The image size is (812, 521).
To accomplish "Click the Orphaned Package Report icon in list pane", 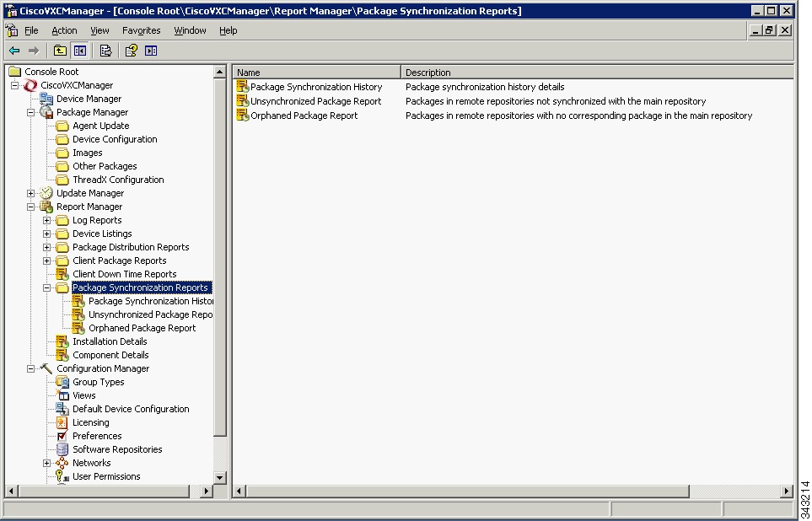I will coord(242,115).
